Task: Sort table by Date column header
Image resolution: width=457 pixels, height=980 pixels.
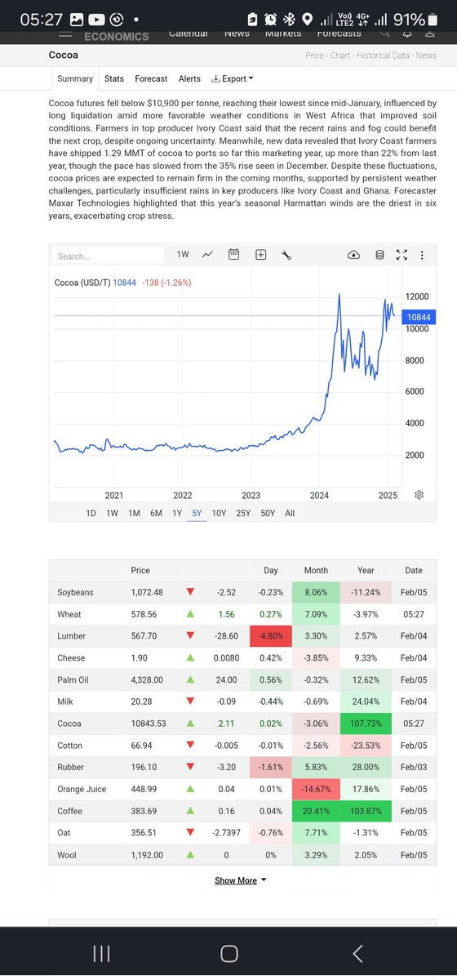Action: coord(414,570)
